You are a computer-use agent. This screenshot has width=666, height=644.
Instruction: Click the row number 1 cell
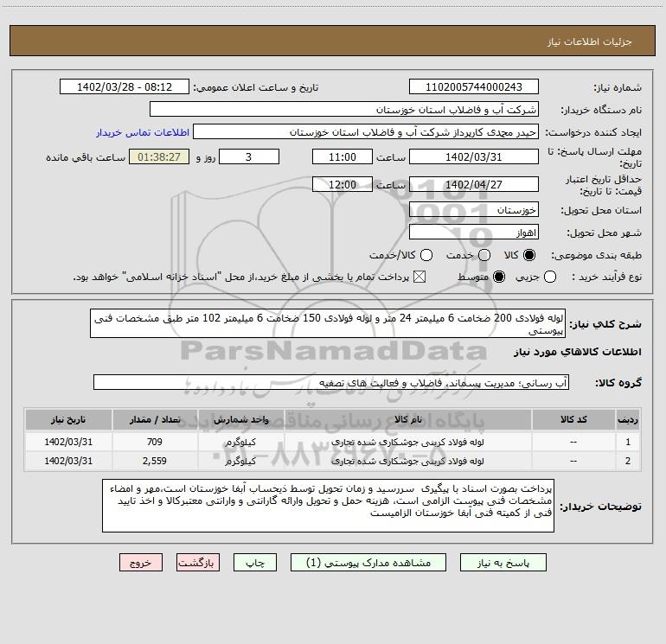click(x=628, y=442)
